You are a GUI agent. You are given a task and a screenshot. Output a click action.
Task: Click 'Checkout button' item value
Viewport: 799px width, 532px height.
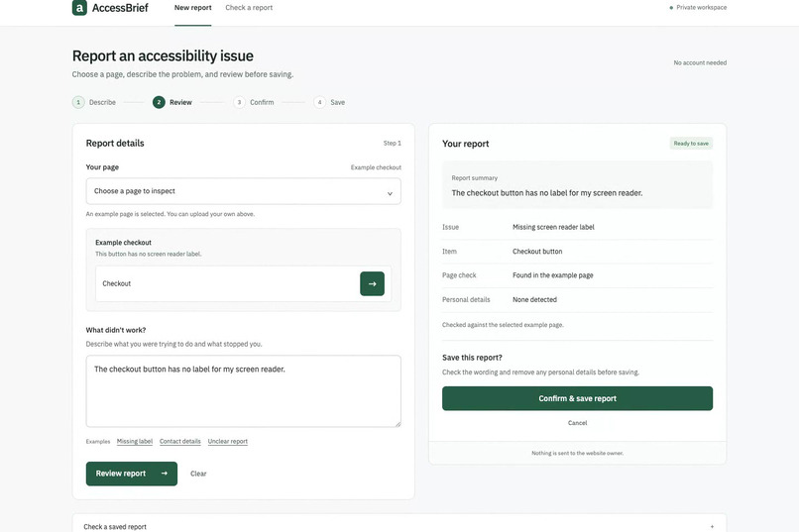pos(537,252)
